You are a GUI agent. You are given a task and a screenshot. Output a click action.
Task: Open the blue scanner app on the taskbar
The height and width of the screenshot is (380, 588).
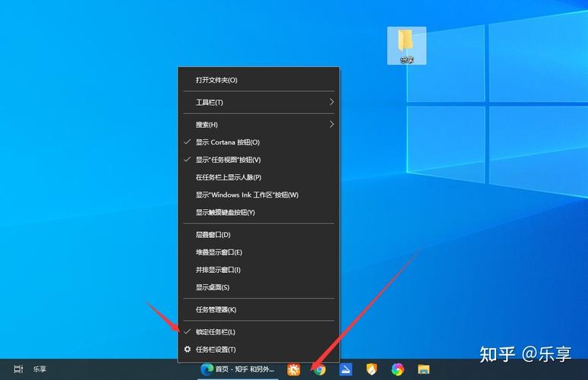(346, 370)
